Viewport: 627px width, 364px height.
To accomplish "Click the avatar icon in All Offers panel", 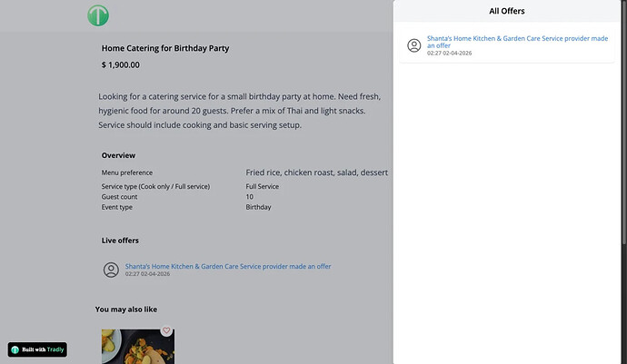I will coord(414,45).
